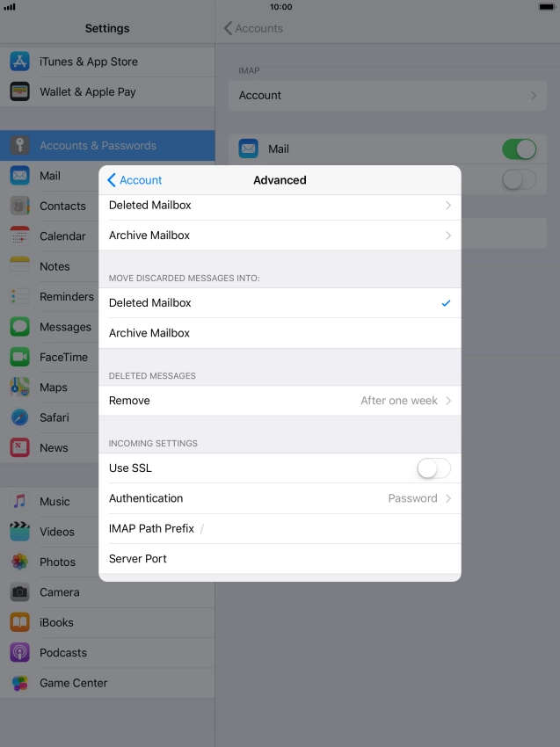Select Camera label in sidebar
This screenshot has height=747, width=560.
(x=60, y=592)
